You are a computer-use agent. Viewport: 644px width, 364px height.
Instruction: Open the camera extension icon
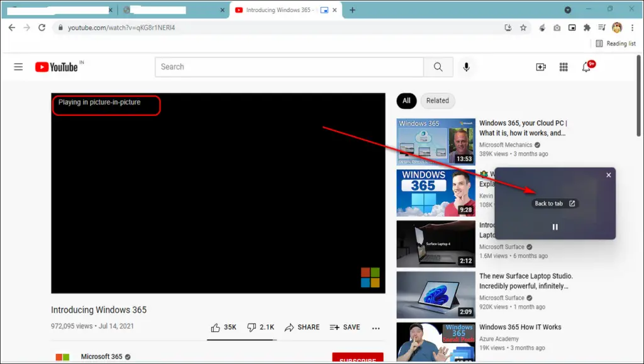[x=557, y=28]
